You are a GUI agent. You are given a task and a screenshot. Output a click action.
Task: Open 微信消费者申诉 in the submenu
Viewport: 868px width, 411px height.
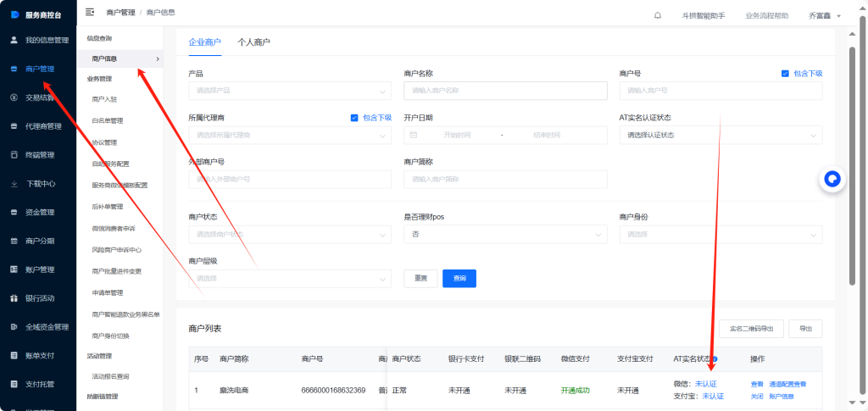point(114,229)
